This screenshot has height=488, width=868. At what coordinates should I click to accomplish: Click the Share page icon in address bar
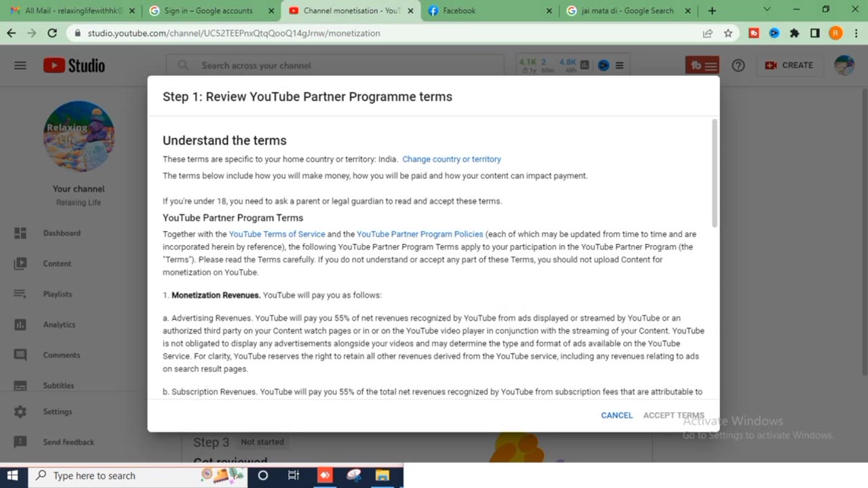point(707,33)
